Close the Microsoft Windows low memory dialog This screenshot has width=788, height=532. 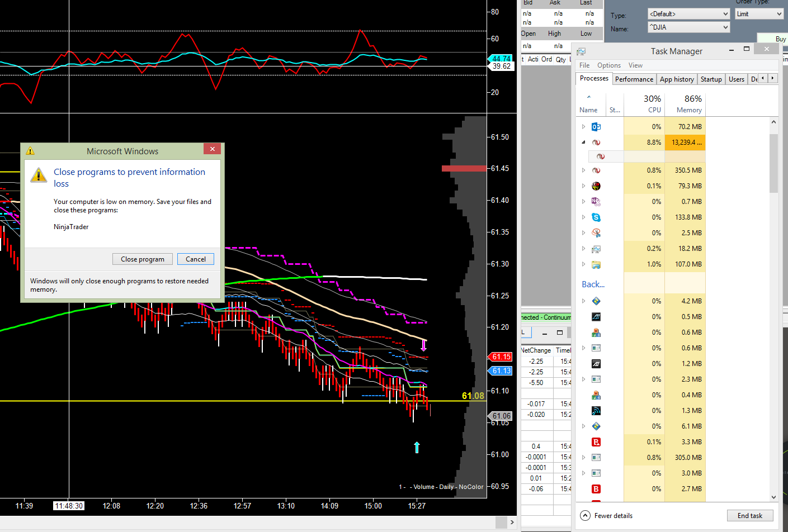point(213,149)
